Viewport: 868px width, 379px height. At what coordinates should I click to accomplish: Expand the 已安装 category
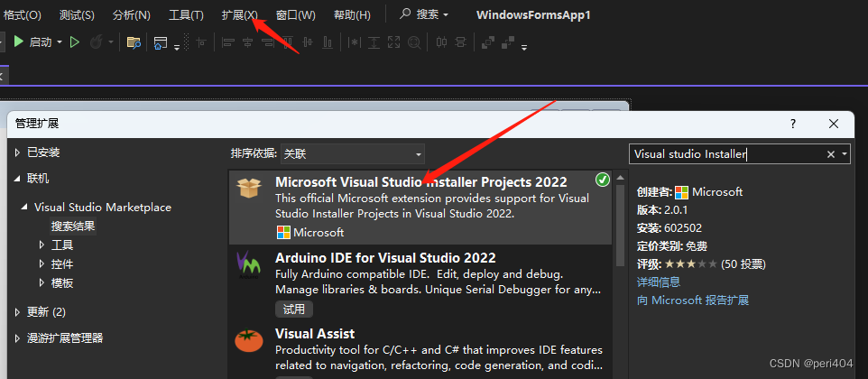[17, 153]
